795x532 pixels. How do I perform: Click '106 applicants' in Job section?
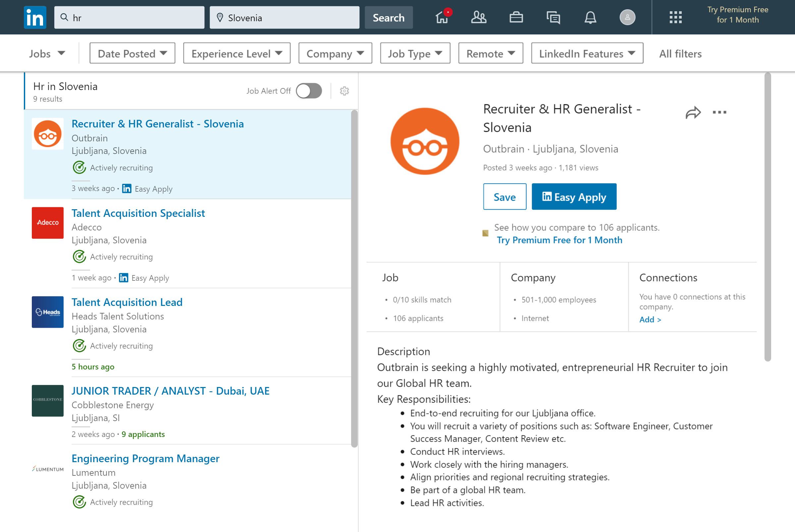click(x=418, y=318)
